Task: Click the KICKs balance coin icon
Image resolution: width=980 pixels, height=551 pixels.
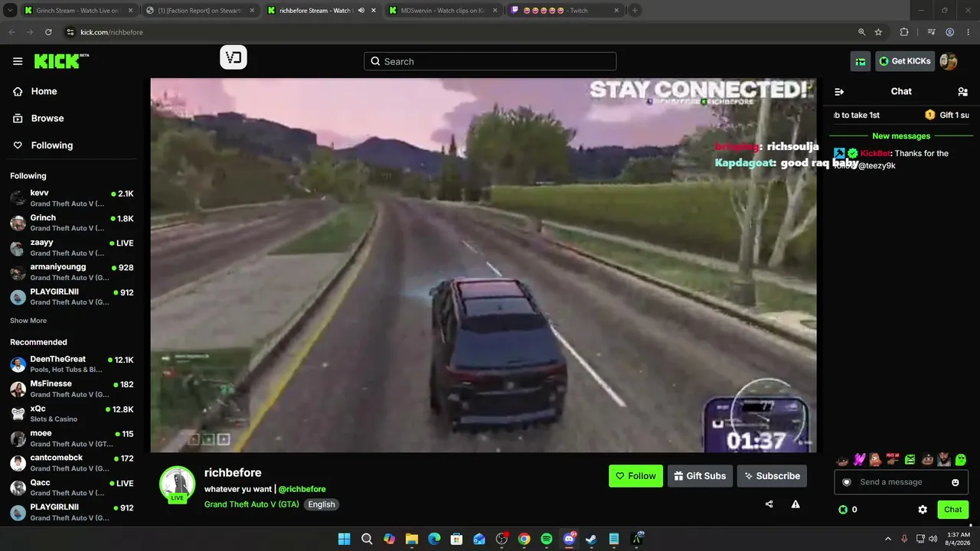Action: (x=843, y=510)
